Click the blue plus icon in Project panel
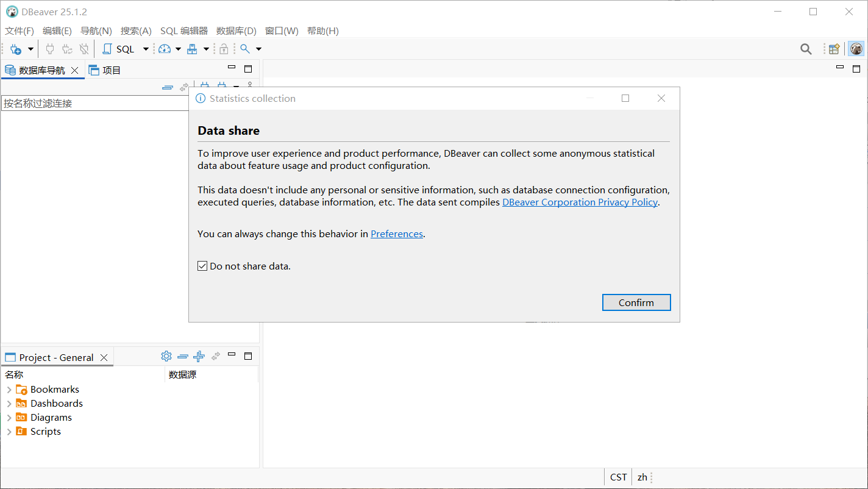868x489 pixels. coord(199,356)
